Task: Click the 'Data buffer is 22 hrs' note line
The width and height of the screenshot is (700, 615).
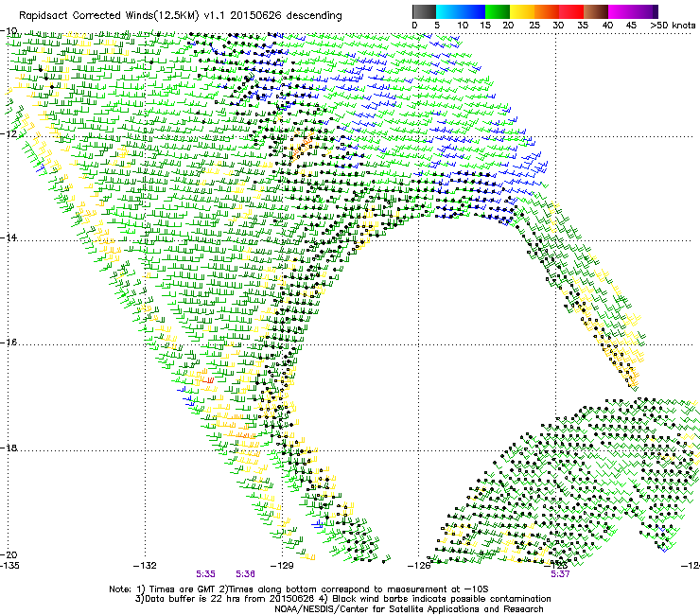Action: 342,599
